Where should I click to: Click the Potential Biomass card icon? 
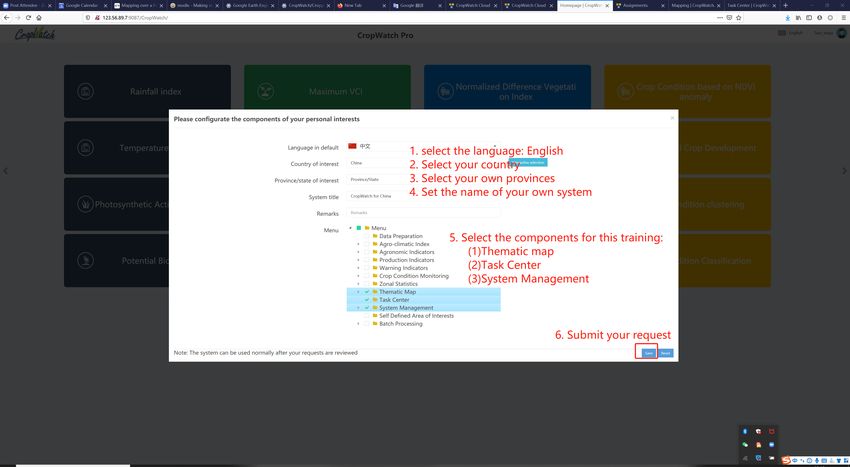point(85,260)
